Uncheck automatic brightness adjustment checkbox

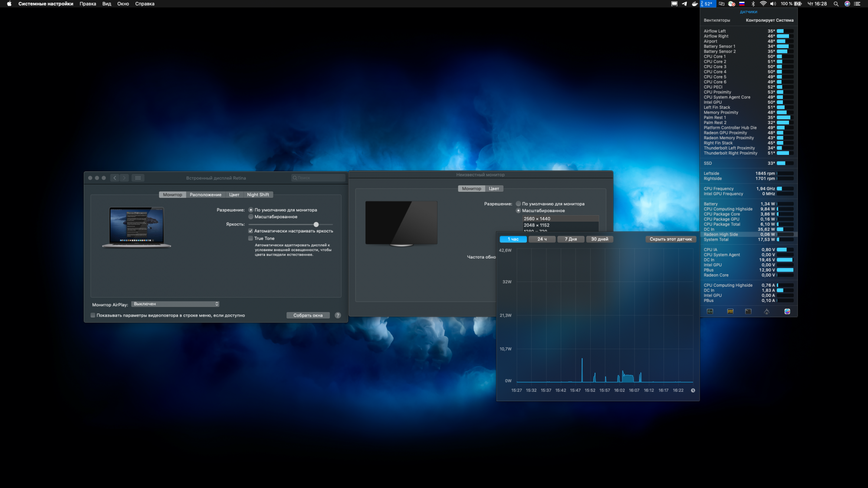(x=250, y=231)
